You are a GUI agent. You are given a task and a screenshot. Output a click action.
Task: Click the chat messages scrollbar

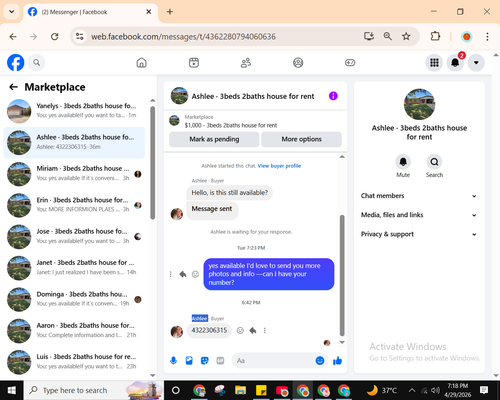pos(342,275)
